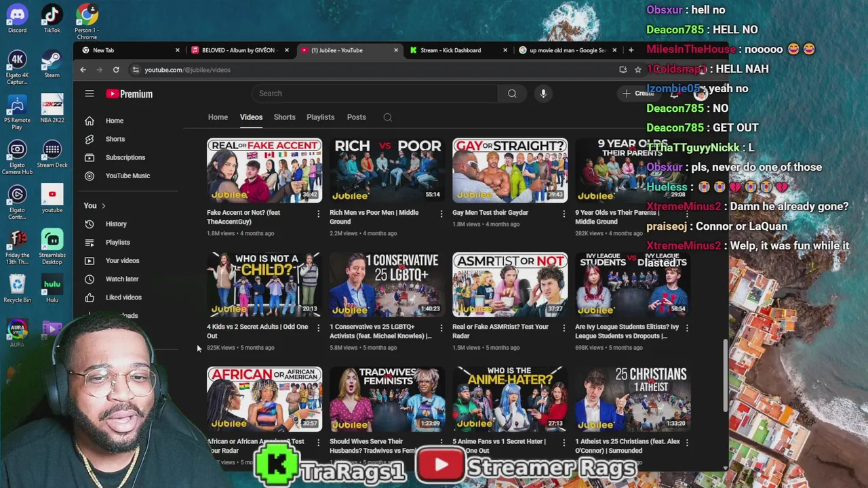Open Watch later list
The height and width of the screenshot is (488, 868).
(129, 279)
